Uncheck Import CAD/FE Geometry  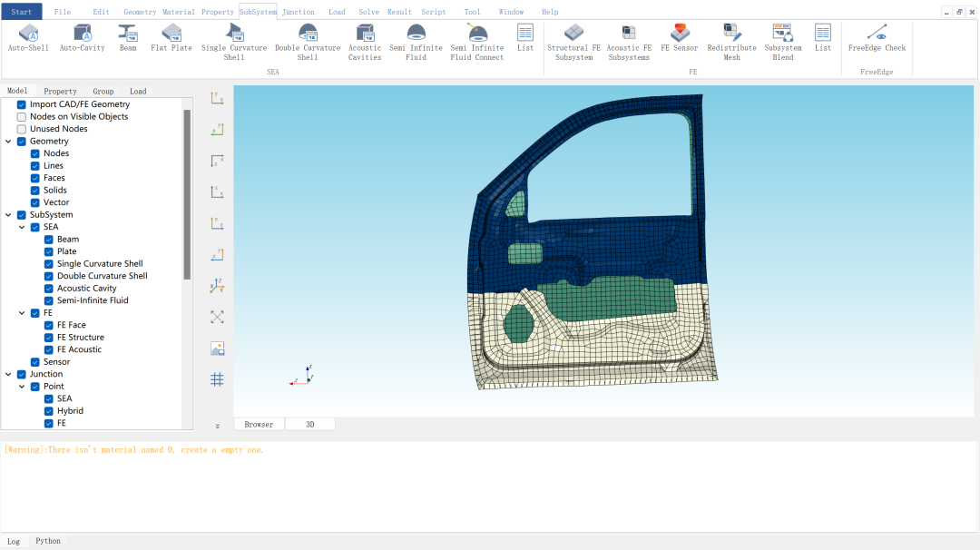(x=21, y=104)
